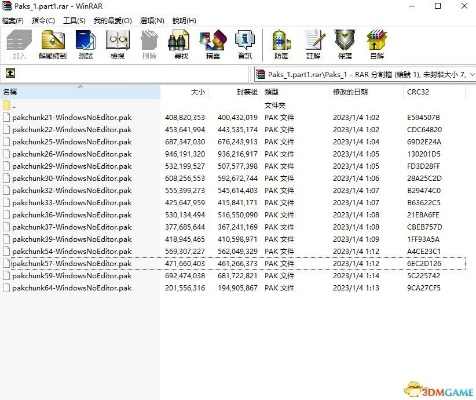Select pakchunk57-WindowsNoEditor.pak file name
This screenshot has height=400, width=476.
point(72,263)
